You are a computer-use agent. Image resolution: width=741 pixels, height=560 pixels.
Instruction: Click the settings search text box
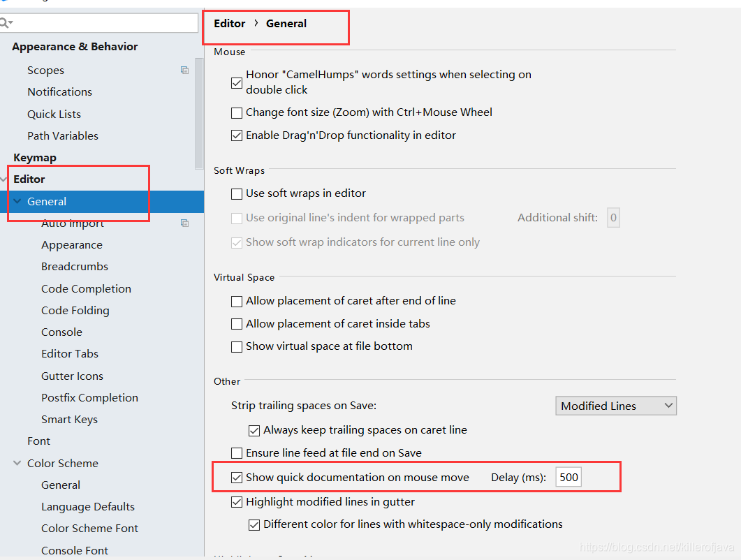pos(105,23)
